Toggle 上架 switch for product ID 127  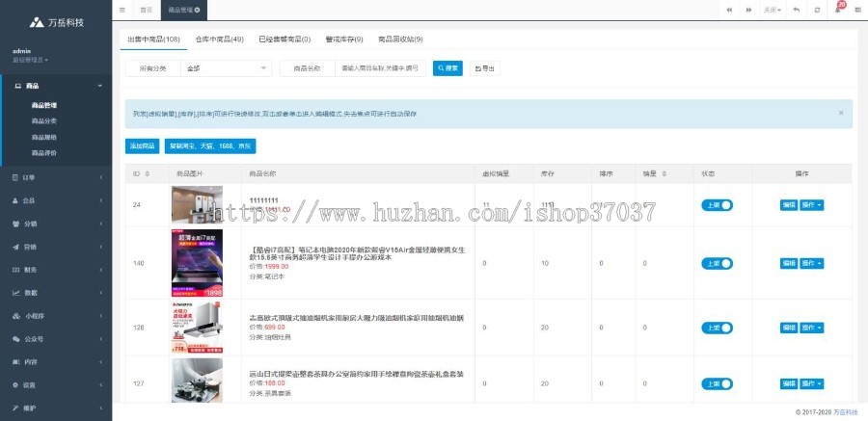(x=717, y=384)
